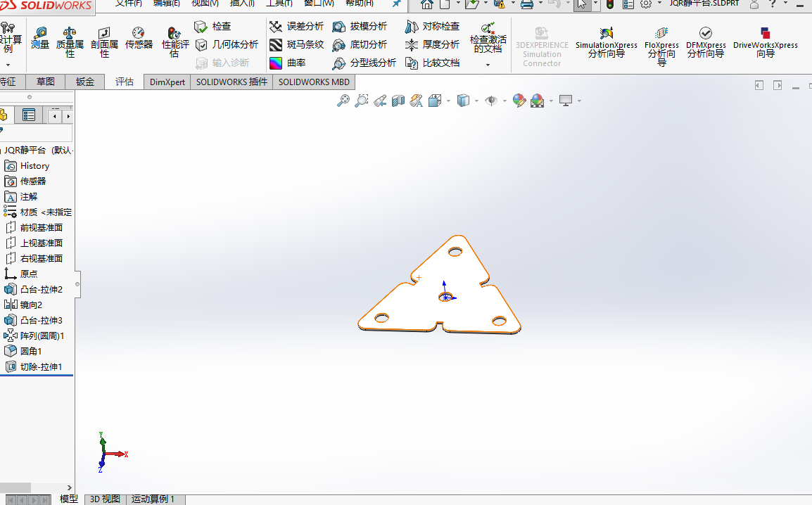
Task: Select History in the feature tree
Action: coord(34,166)
